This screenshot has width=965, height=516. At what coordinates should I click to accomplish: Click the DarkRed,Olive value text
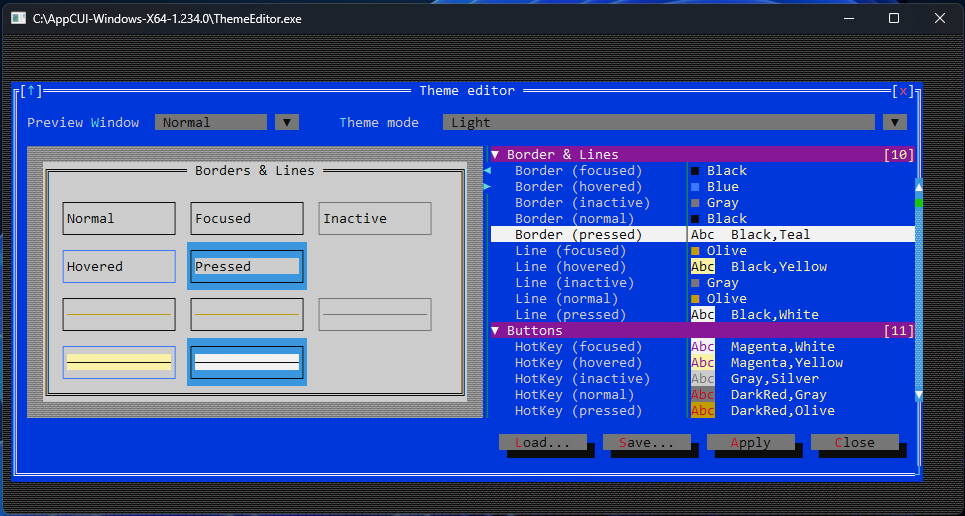783,411
